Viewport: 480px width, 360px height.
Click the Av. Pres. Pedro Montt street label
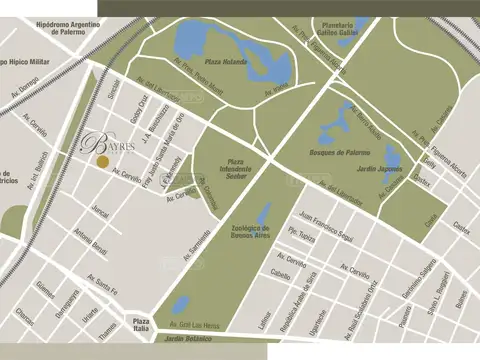click(198, 77)
